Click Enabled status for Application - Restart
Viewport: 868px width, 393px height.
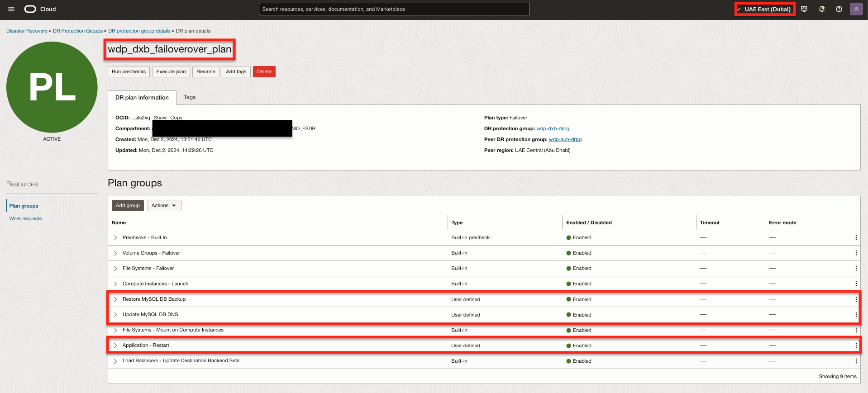coord(579,346)
